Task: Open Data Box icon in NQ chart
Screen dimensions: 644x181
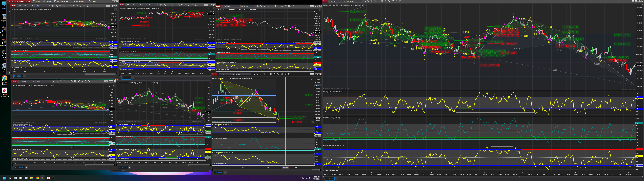Action: [383, 1]
